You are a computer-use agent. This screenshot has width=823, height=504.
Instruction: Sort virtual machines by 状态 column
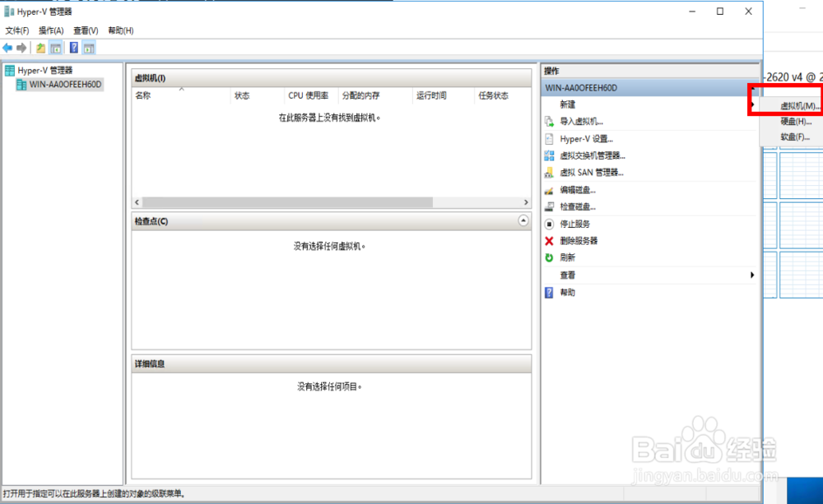[258, 95]
